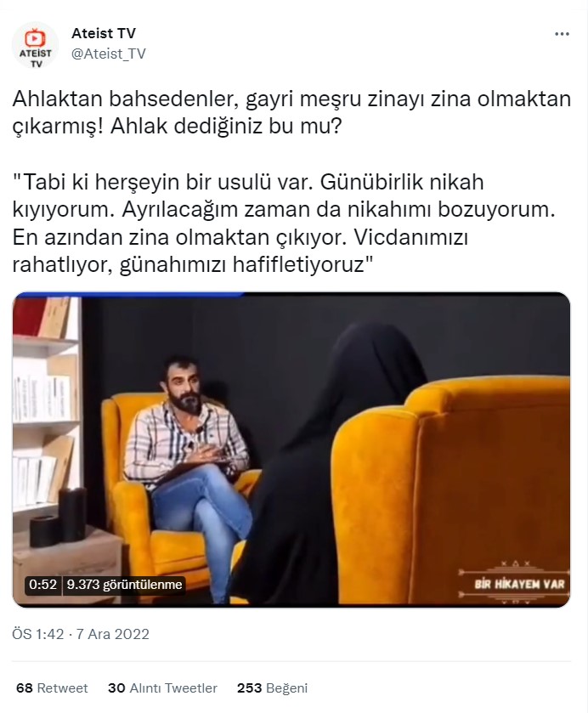
Task: Open the ÖS 1:42 · 7 Ara 2022 timestamp
Action: (81, 634)
